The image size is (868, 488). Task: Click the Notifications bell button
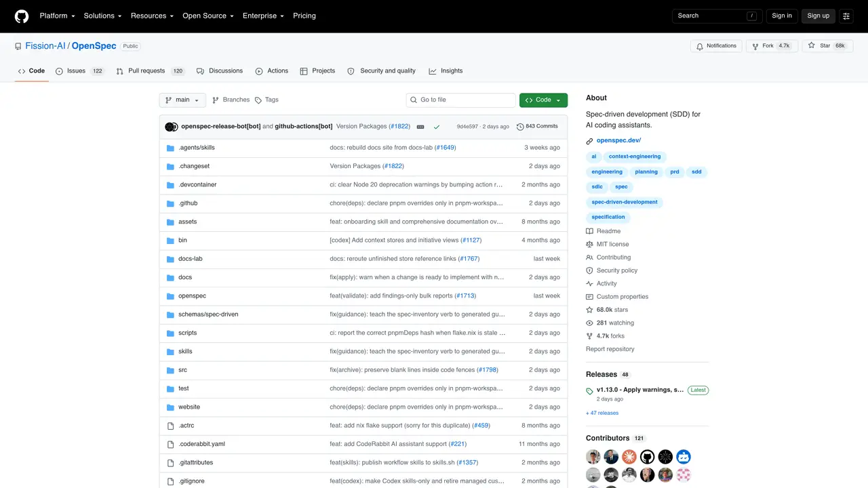coord(716,46)
